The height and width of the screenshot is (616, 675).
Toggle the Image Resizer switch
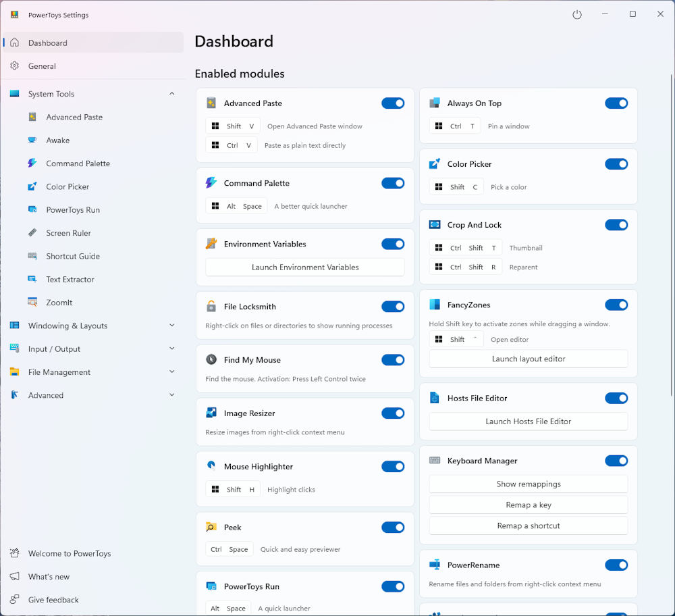pos(393,413)
